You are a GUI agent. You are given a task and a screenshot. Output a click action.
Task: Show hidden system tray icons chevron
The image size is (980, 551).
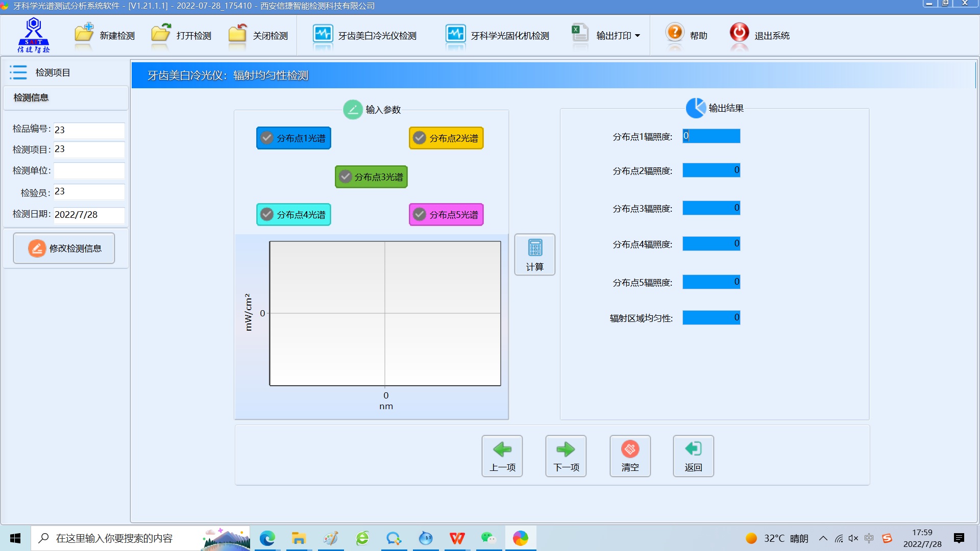[823, 538]
